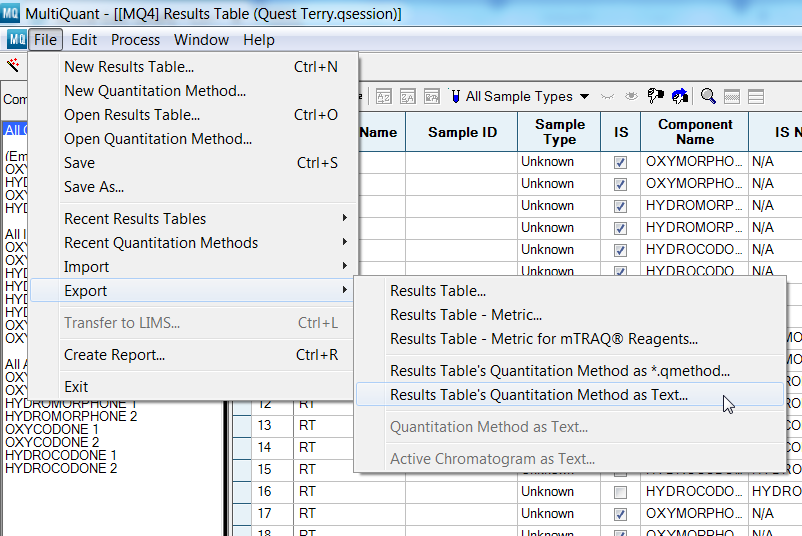802x536 pixels.
Task: Click the closed-eye hide rows icon
Action: (x=607, y=96)
